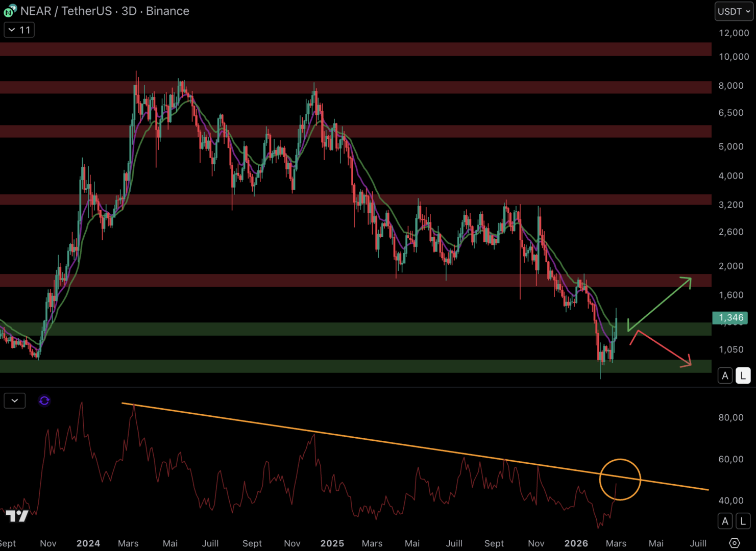756x551 pixels.
Task: Click the TradingView logo
Action: (17, 516)
